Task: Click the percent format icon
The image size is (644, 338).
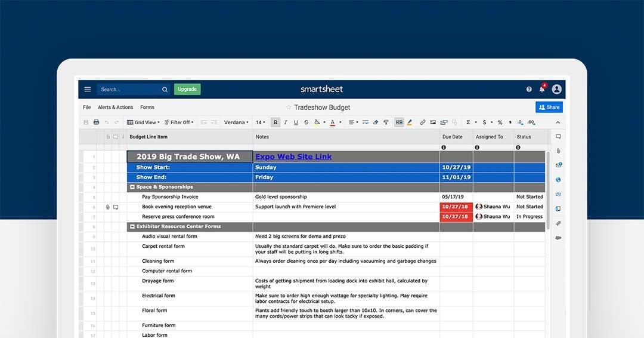Action: [x=500, y=122]
